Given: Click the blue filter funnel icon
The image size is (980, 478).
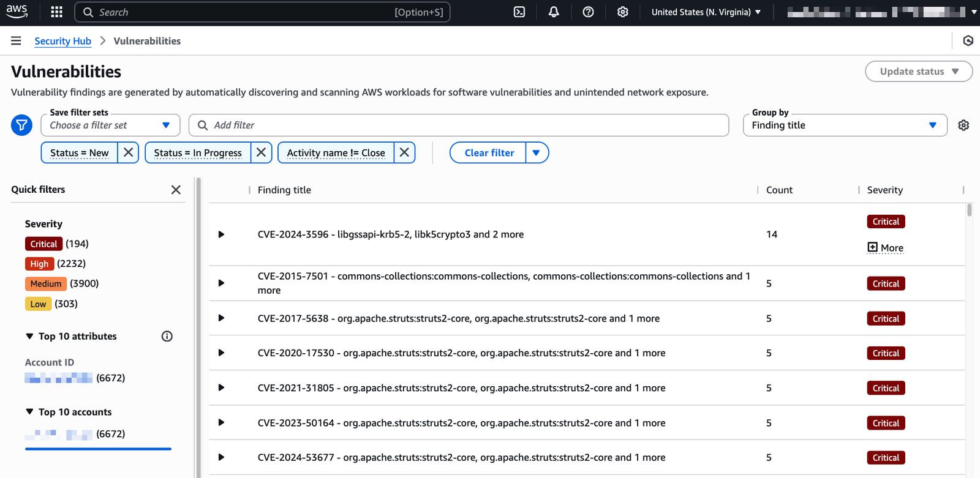Looking at the screenshot, I should pos(21,125).
